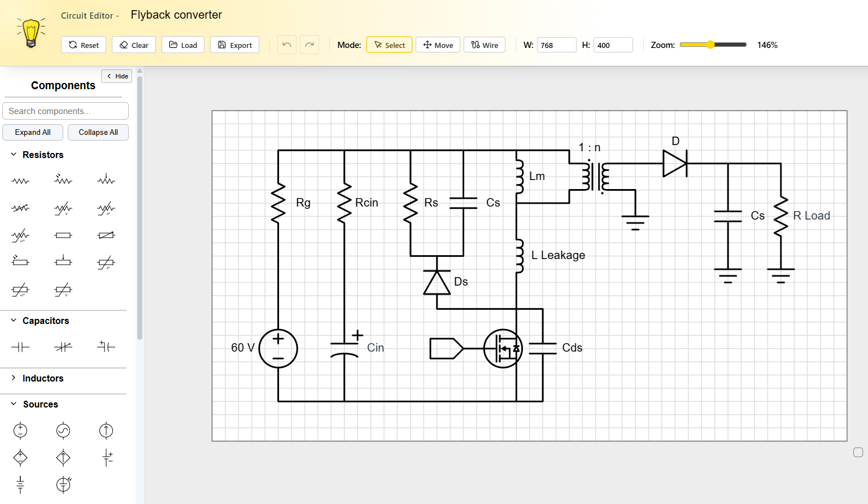Select the current source (arrow circle) symbol
The image size is (868, 504).
point(106,430)
